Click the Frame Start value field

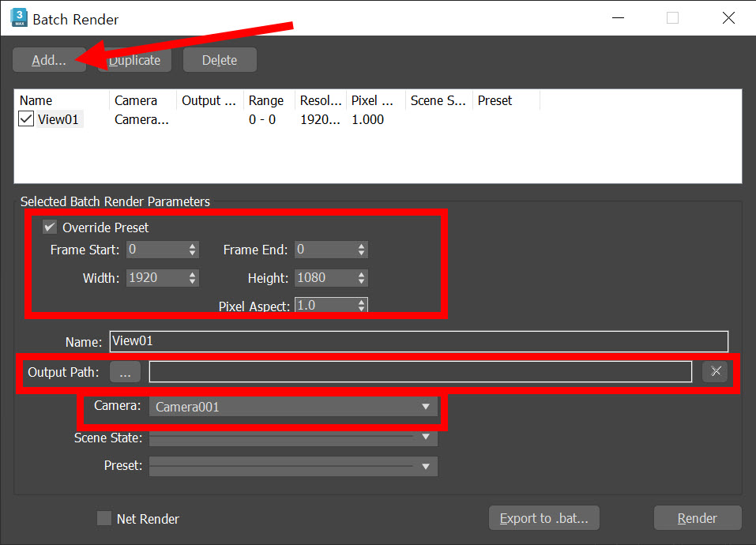(x=156, y=250)
